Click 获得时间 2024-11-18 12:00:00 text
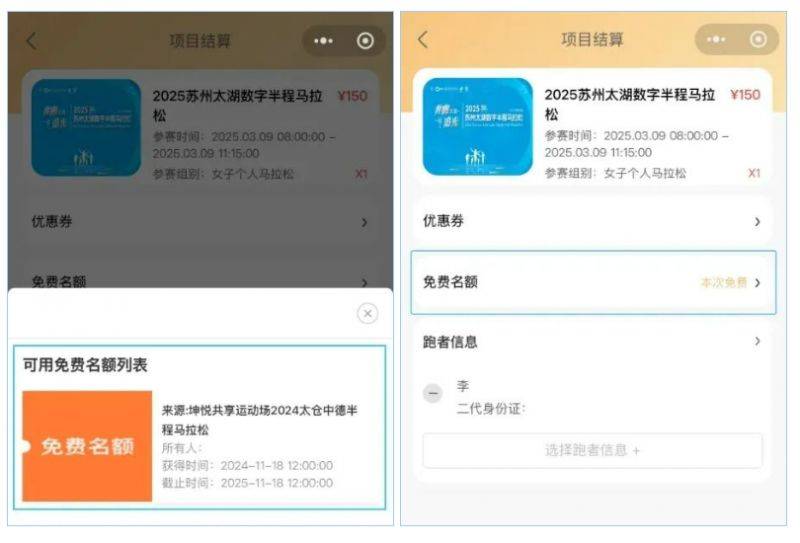 tap(247, 465)
